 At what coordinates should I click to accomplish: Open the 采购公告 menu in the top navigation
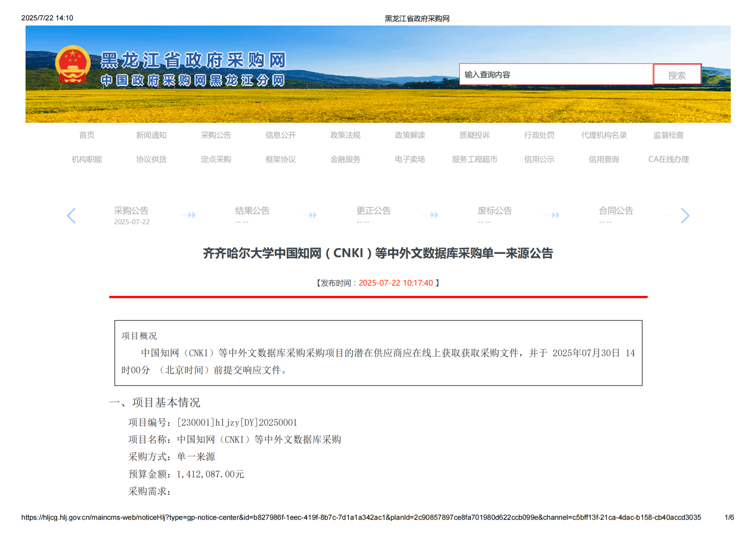pos(216,135)
